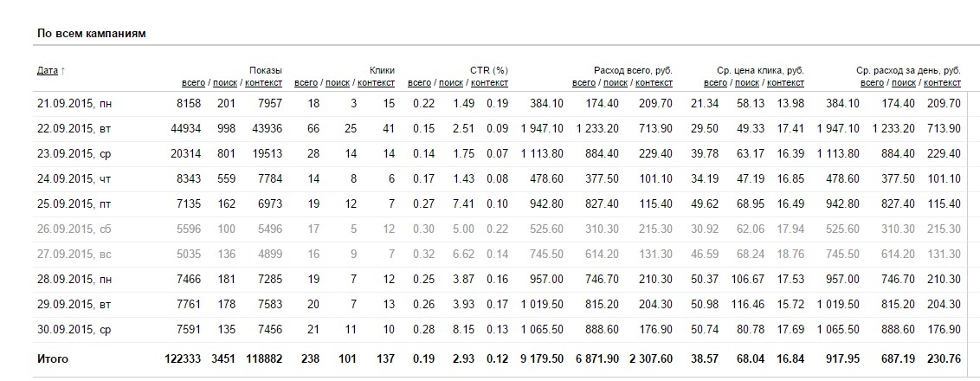Sort by поиск under Расход всего, руб.
Screen dimensions: 980x381
click(x=616, y=83)
